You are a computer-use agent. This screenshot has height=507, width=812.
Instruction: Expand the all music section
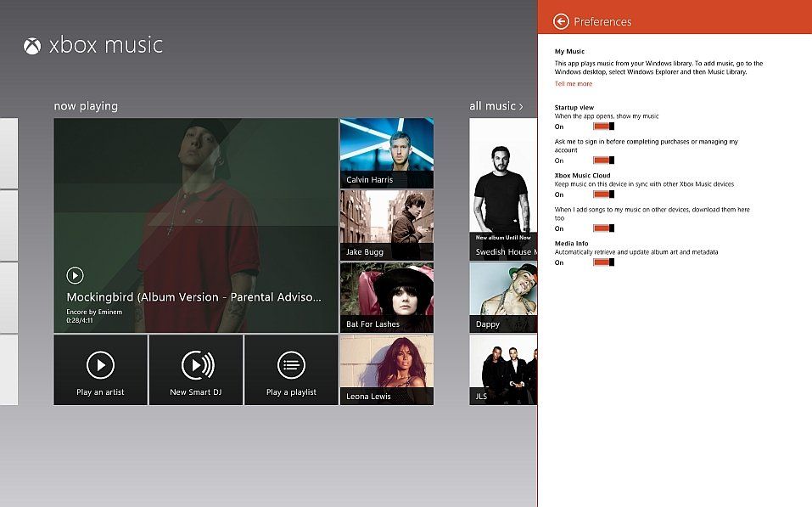496,105
